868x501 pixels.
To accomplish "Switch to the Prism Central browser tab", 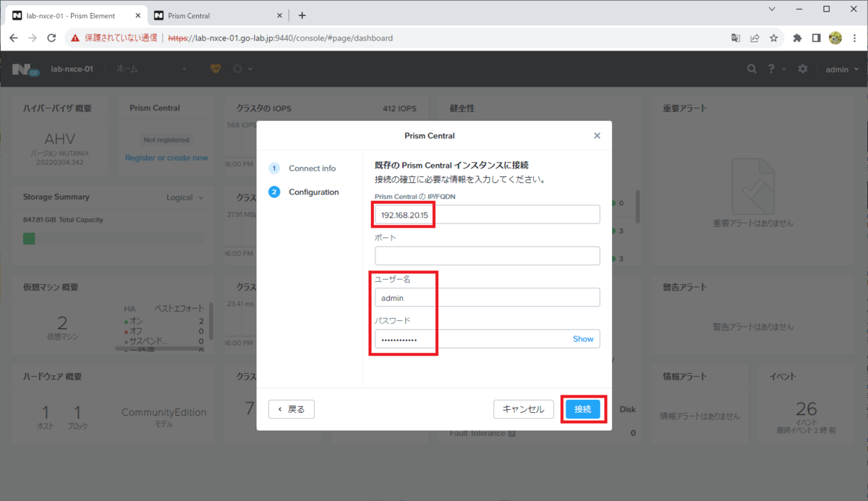I will [216, 15].
